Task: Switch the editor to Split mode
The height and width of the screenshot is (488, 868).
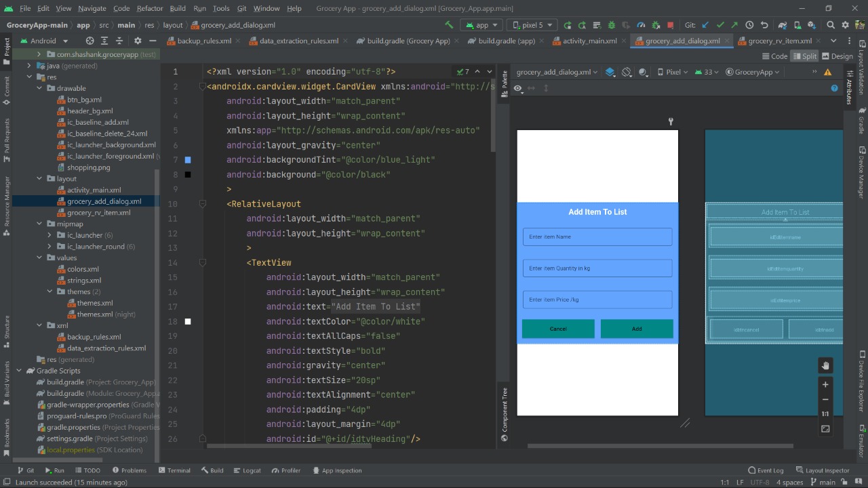Action: 804,56
